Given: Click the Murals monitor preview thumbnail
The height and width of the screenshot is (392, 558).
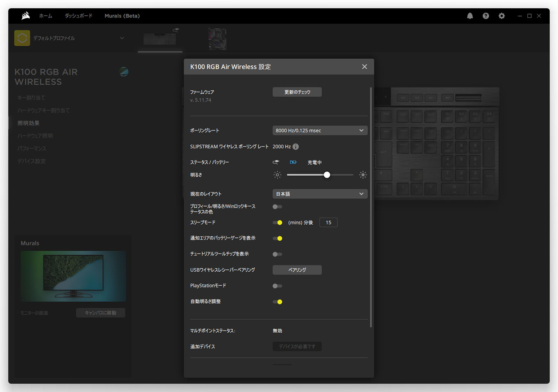Looking at the screenshot, I should pos(73,276).
